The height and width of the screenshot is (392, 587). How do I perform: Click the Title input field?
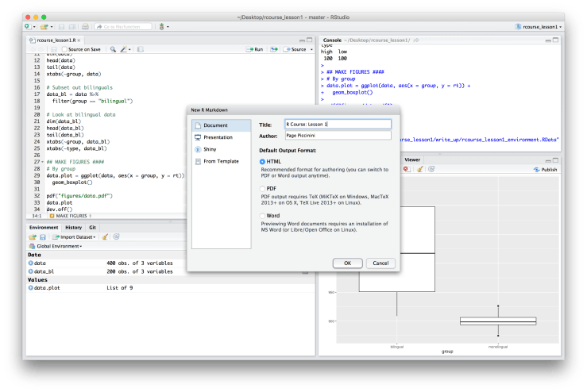(338, 124)
